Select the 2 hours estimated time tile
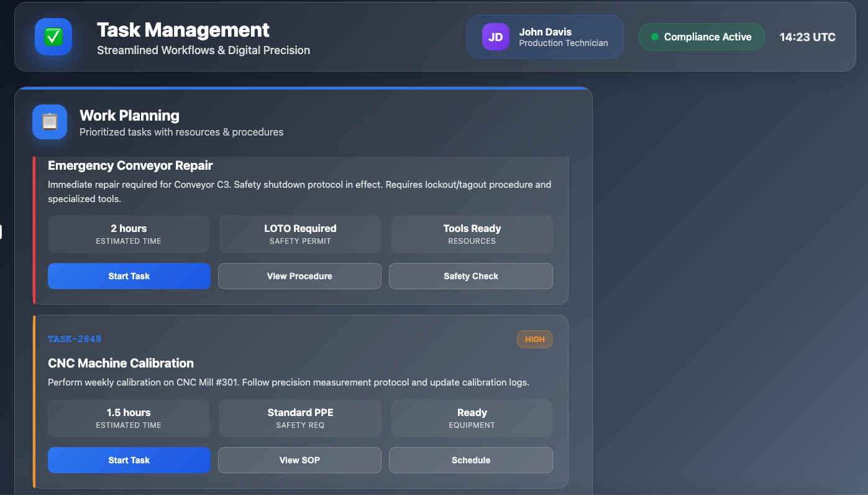The image size is (868, 495). 129,234
